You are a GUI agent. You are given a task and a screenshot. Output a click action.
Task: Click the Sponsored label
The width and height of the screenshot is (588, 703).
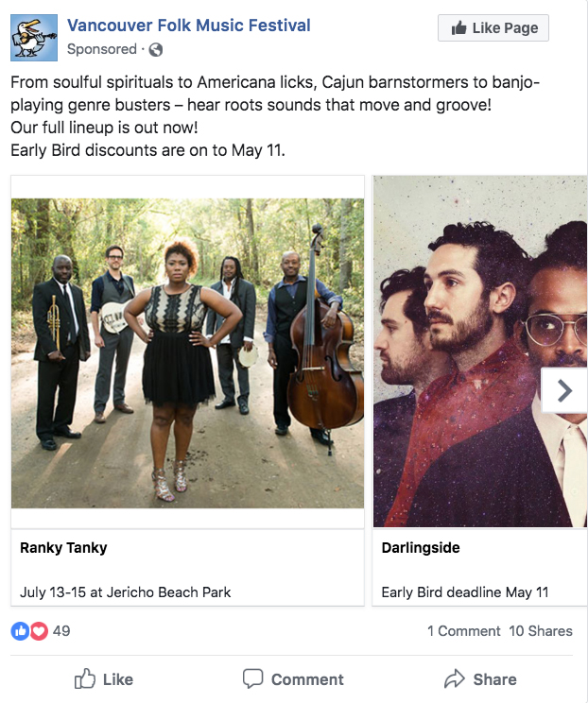click(102, 49)
